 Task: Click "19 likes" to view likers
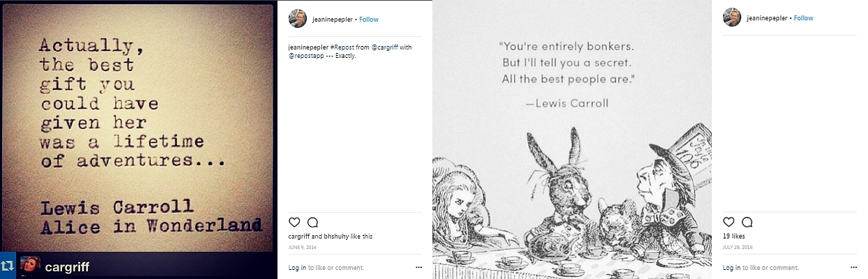point(732,236)
